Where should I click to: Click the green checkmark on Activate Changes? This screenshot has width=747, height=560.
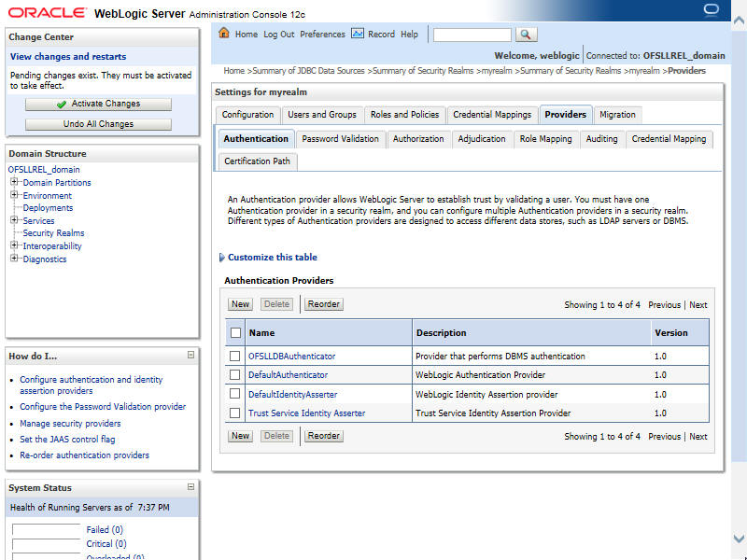(x=61, y=105)
